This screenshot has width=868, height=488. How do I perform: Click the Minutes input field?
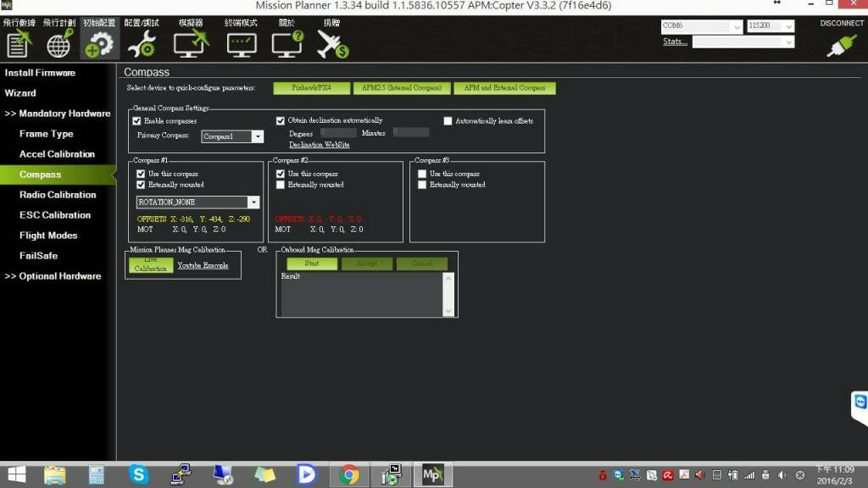coord(411,132)
